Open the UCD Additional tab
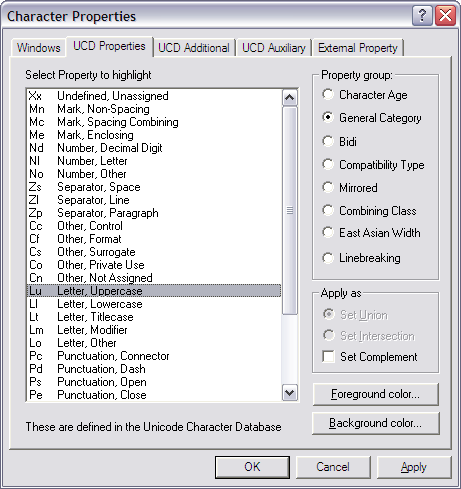The image size is (461, 489). pyautogui.click(x=194, y=48)
